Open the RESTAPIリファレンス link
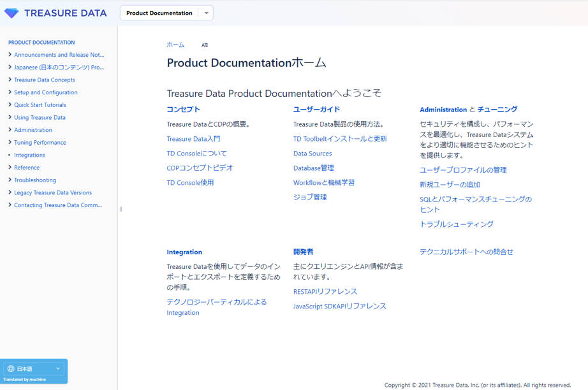588x390 pixels. point(325,291)
